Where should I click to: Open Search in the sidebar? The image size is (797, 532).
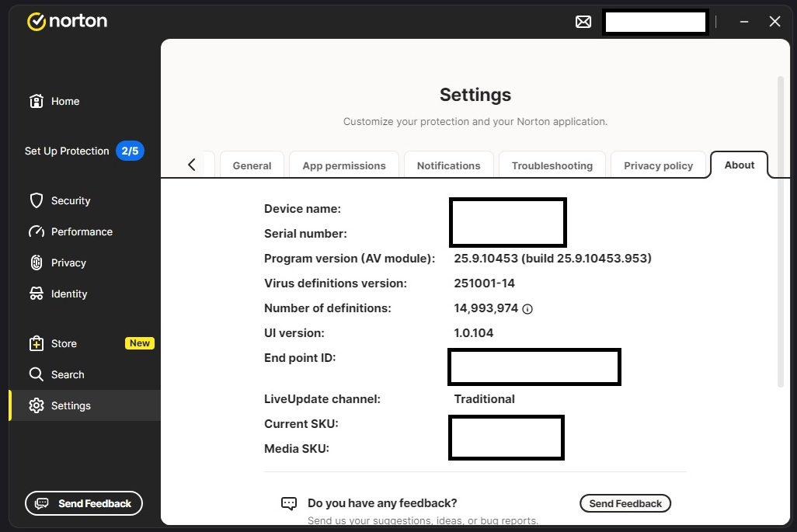pyautogui.click(x=67, y=374)
